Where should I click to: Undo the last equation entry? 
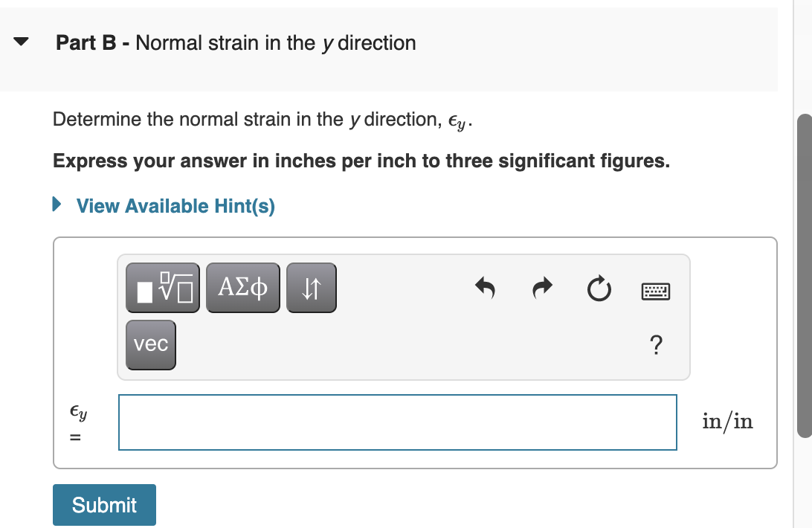(484, 288)
